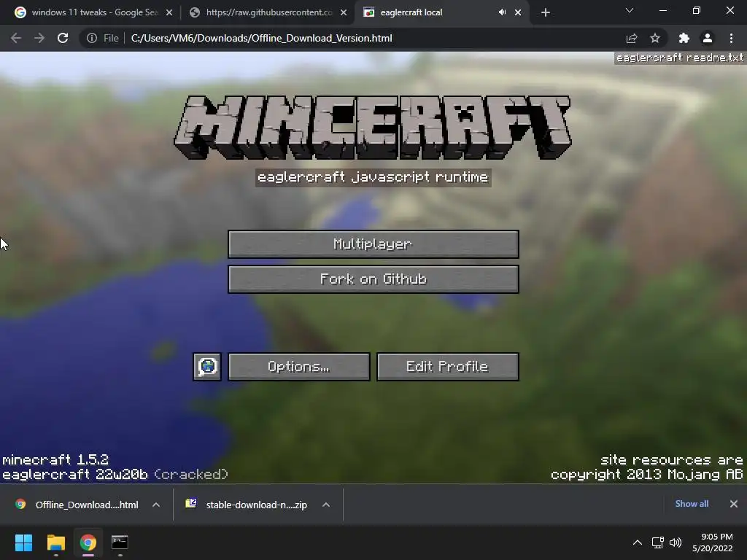Click the language globe icon button
Image resolution: width=747 pixels, height=560 pixels.
click(206, 367)
